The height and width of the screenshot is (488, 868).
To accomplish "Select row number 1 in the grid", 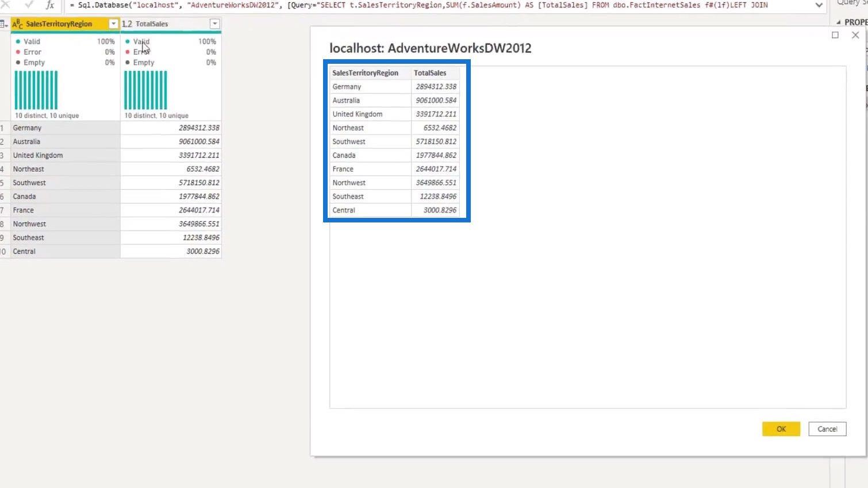I will pos(3,128).
